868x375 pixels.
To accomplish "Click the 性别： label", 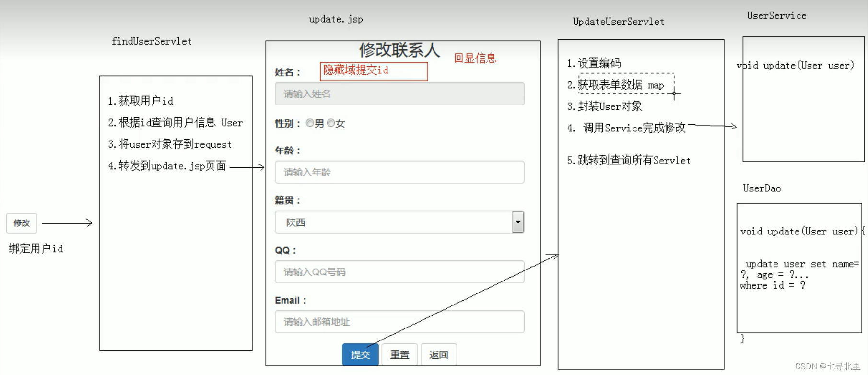I will pos(288,124).
